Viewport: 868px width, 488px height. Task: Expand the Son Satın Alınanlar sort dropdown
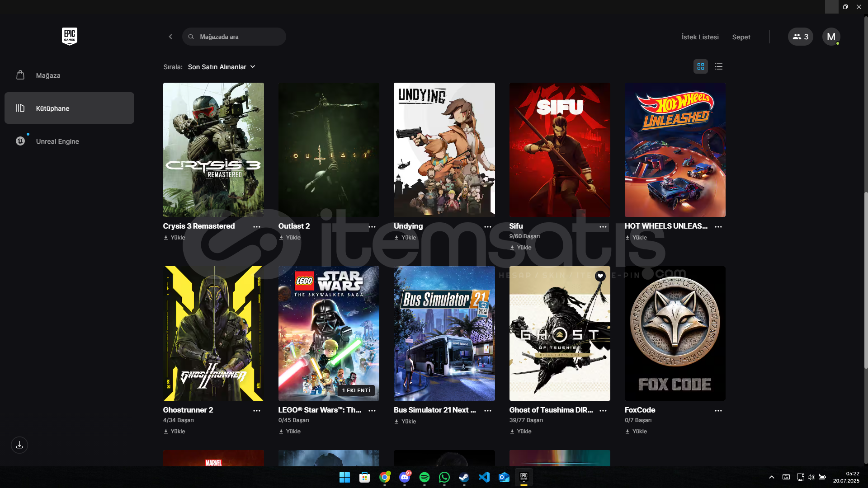pos(222,67)
